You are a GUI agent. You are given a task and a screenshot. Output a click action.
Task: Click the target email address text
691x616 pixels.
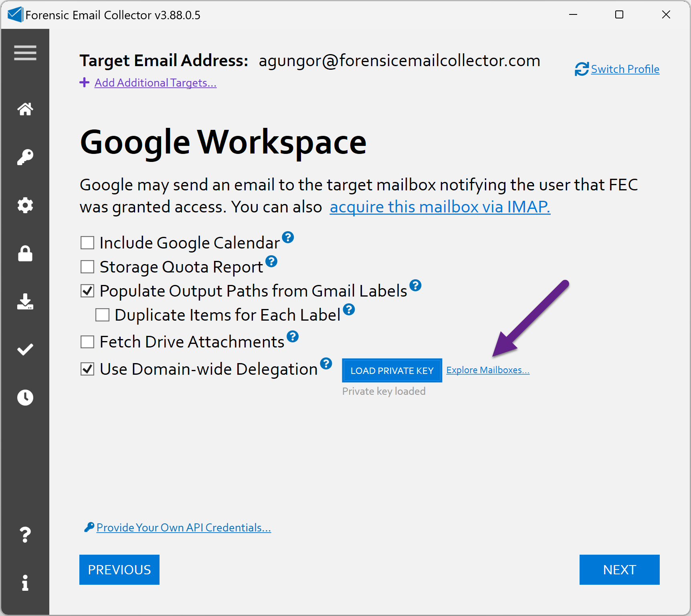(399, 61)
